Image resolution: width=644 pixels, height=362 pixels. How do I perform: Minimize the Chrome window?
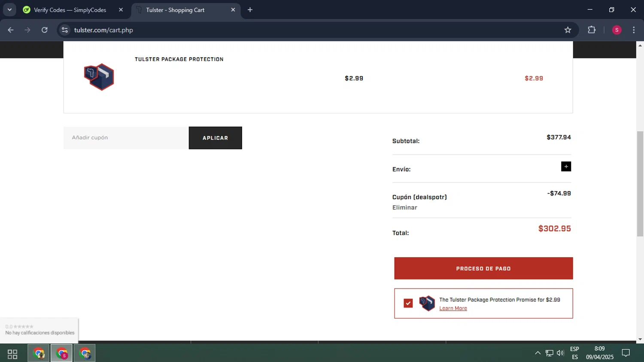pos(590,9)
